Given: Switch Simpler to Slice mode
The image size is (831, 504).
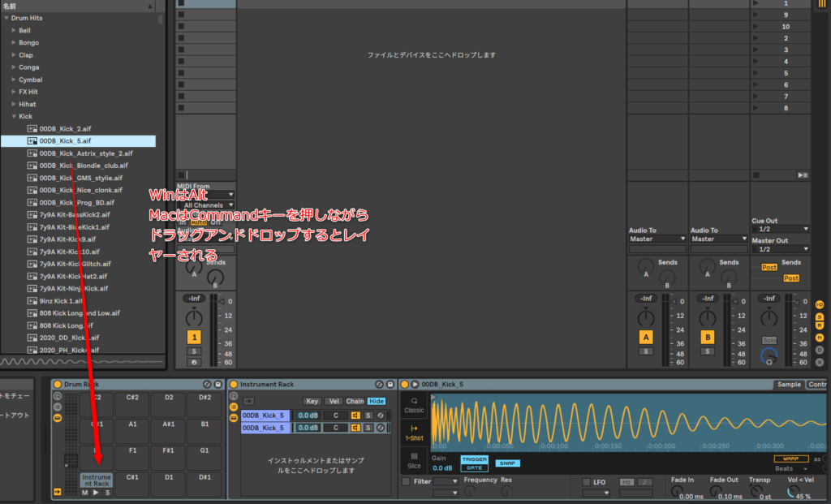Looking at the screenshot, I should tap(414, 459).
